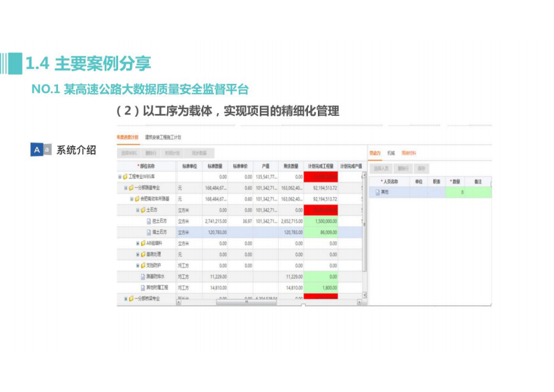Image resolution: width=554 pixels, height=392 pixels.
Task: Click the blue Aa icon beside 系统介绍
Action: pyautogui.click(x=41, y=150)
